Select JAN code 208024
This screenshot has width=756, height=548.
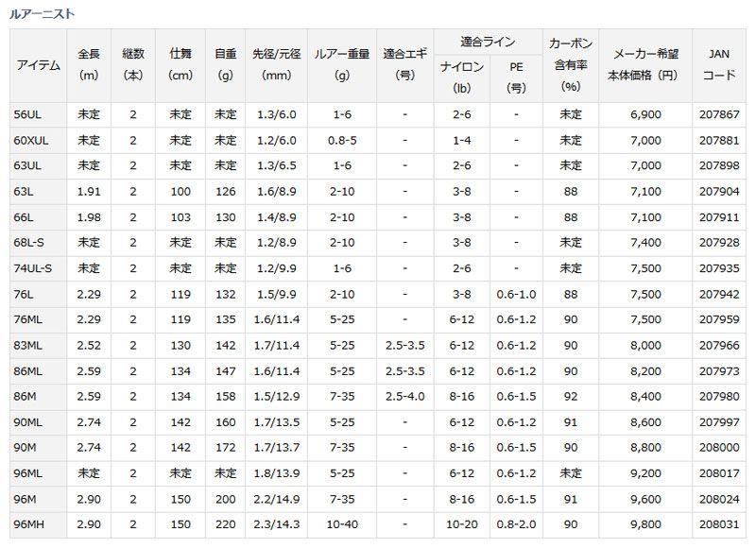719,499
